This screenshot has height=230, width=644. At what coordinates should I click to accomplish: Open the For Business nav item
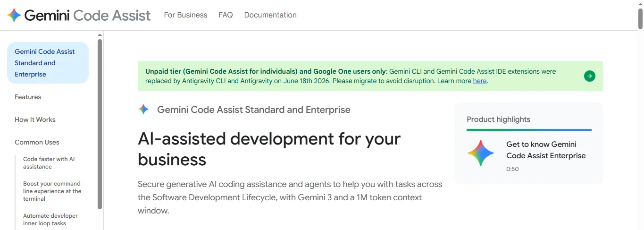[185, 15]
